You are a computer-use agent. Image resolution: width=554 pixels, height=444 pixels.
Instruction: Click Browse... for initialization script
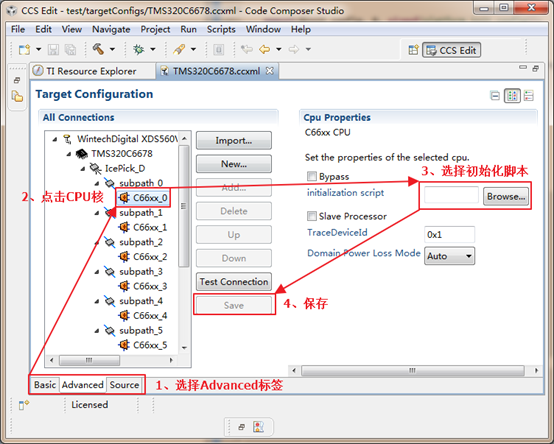[506, 196]
